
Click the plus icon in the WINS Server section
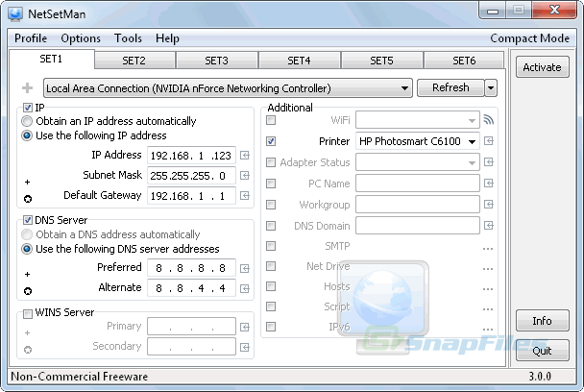[27, 332]
